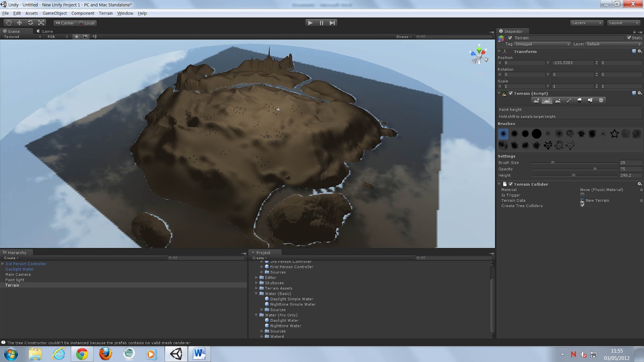This screenshot has width=644, height=362.
Task: Select Daylight Water in the Hierarchy
Action: click(19, 269)
